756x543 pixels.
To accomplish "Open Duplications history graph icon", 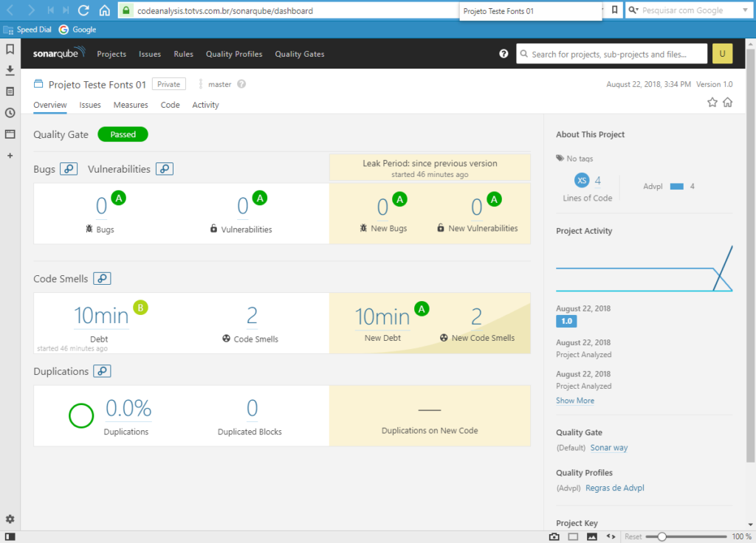I will coord(102,371).
